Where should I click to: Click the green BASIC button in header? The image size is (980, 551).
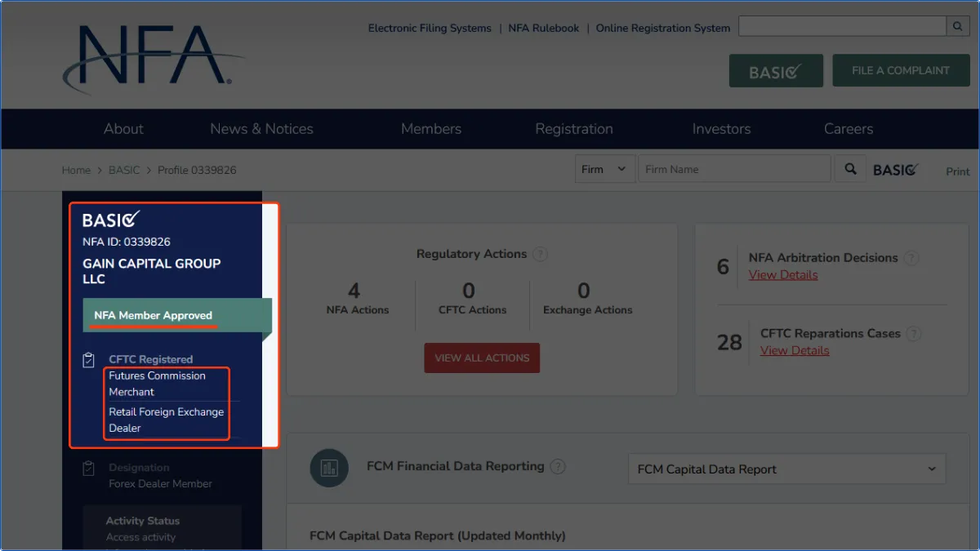[776, 72]
